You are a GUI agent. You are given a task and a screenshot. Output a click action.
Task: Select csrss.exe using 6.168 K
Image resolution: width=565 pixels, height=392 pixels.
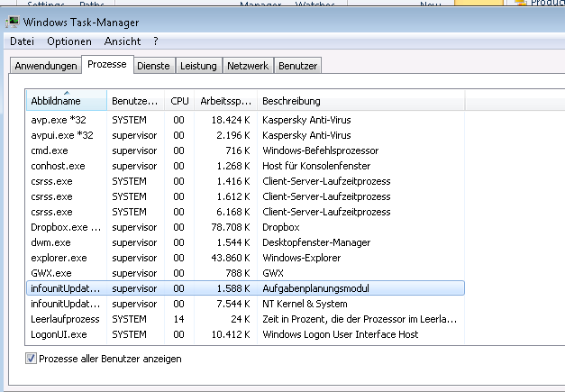click(245, 212)
